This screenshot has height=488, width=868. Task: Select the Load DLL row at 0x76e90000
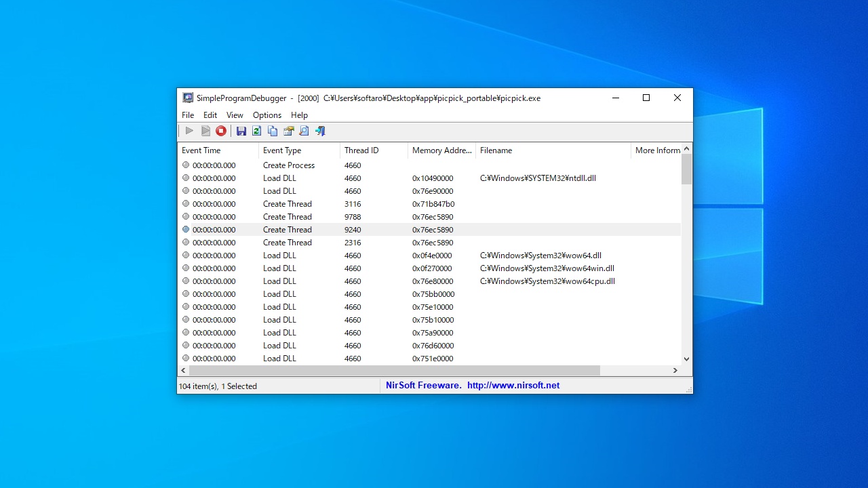[x=429, y=190]
